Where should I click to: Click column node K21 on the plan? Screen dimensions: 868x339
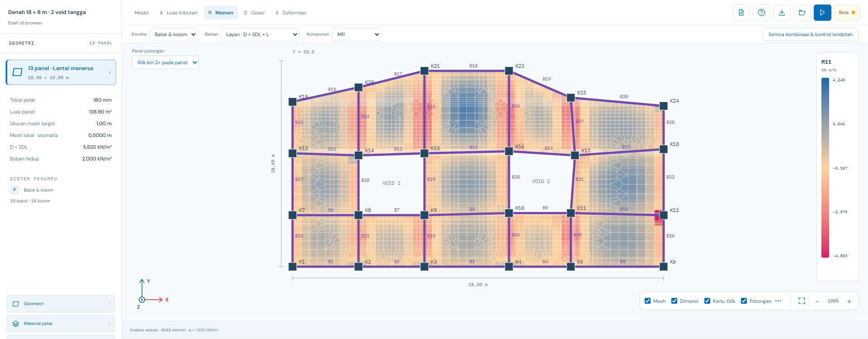424,71
